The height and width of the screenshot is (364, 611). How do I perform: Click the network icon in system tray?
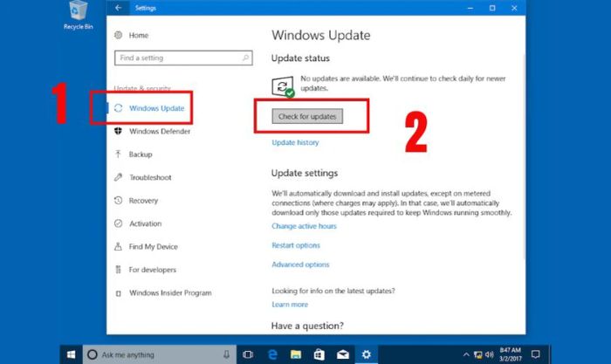(x=477, y=354)
